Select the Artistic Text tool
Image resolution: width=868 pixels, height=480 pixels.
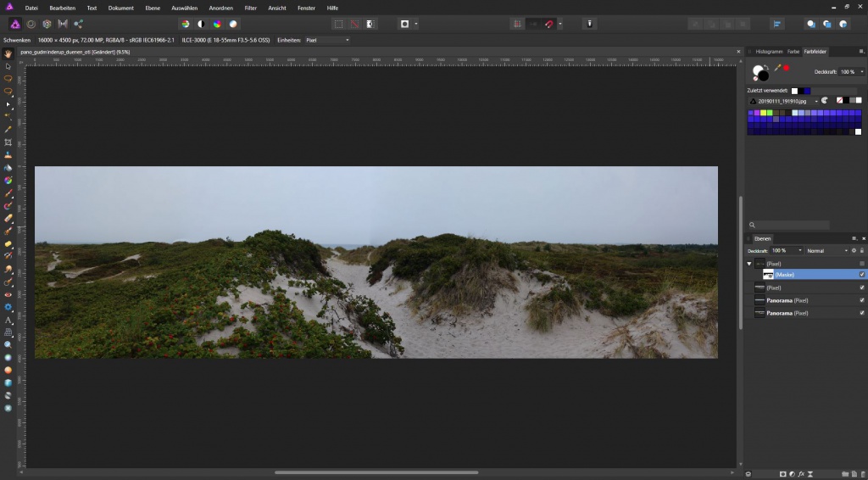tap(8, 320)
